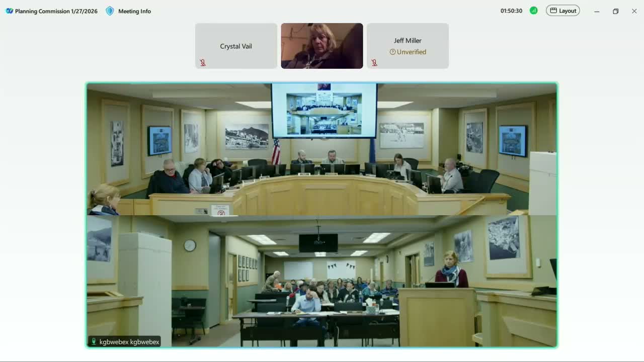Image resolution: width=644 pixels, height=362 pixels.
Task: Close the Webex meeting window
Action: tap(634, 11)
